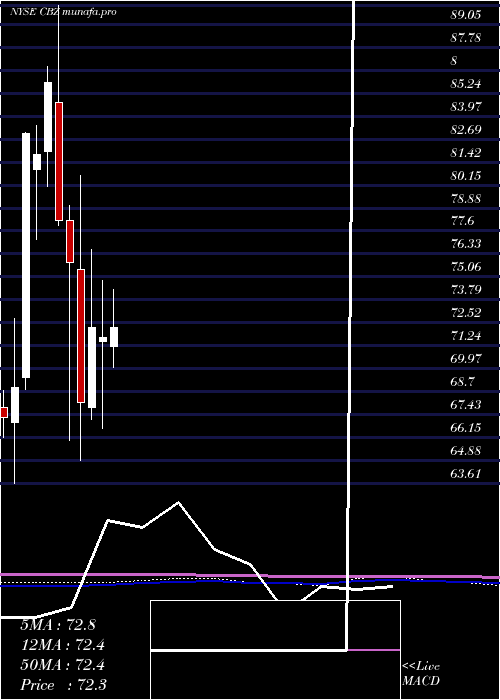Click the 12MA : 72.4 reading

[x=62, y=645]
